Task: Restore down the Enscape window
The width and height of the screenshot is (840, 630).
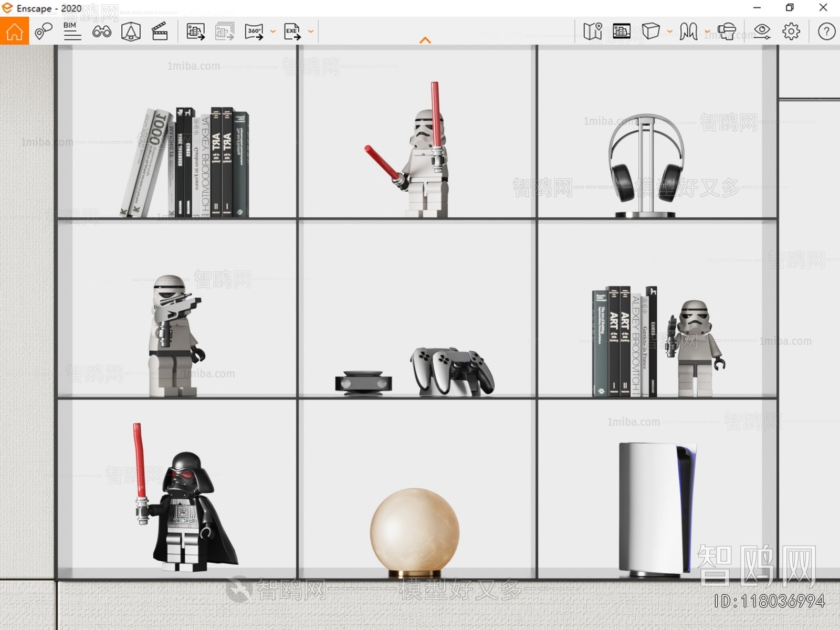Action: point(790,8)
